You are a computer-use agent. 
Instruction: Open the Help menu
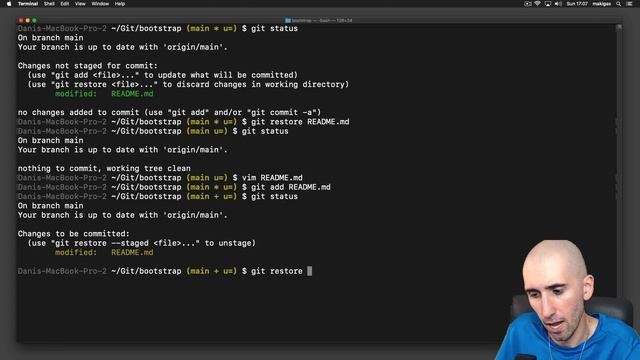120,4
